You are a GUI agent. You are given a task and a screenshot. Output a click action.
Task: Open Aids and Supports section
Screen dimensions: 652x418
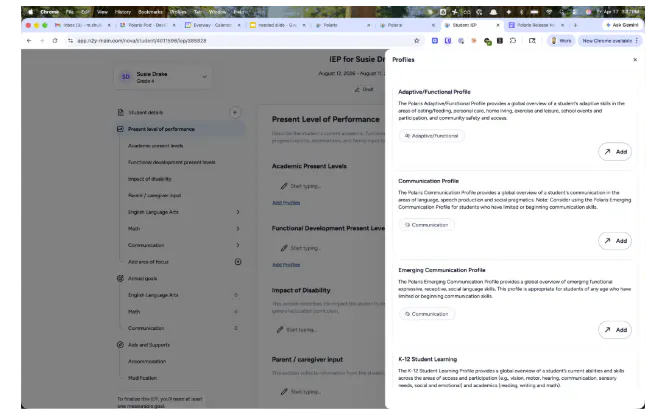click(x=150, y=346)
